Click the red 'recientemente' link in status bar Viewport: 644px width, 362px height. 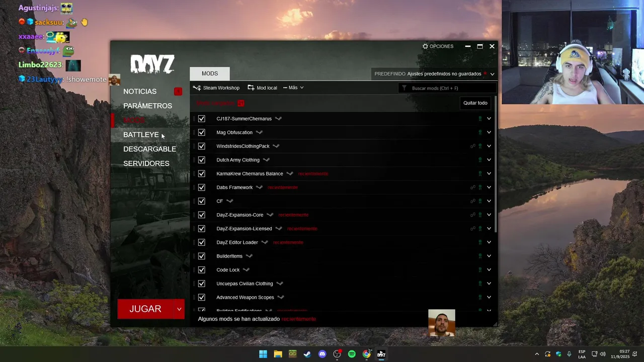pos(299,319)
